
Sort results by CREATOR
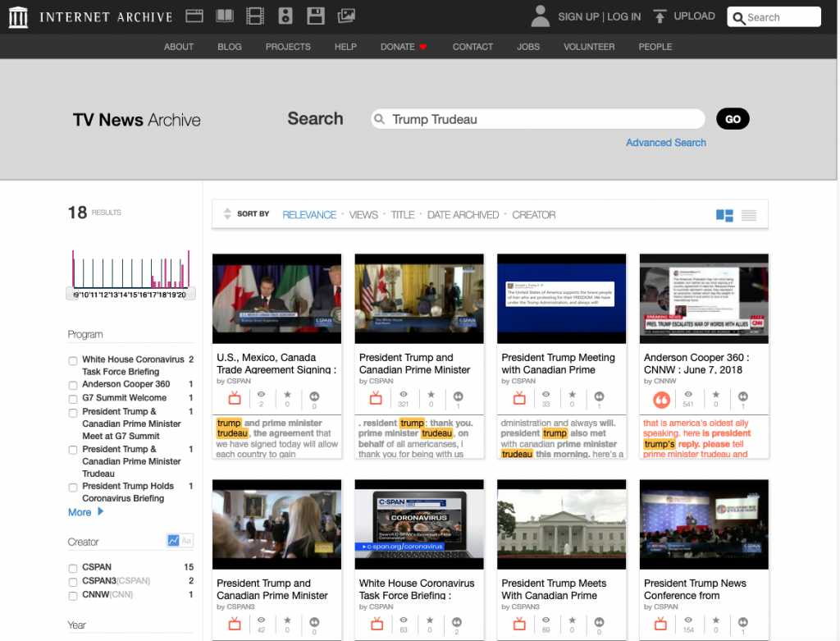click(533, 215)
